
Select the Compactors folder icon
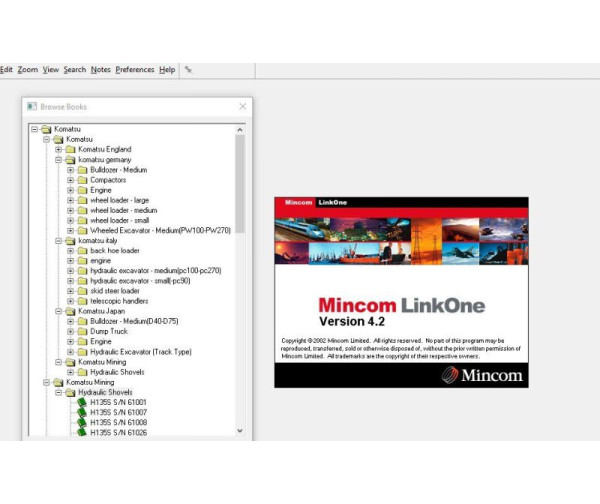point(82,180)
